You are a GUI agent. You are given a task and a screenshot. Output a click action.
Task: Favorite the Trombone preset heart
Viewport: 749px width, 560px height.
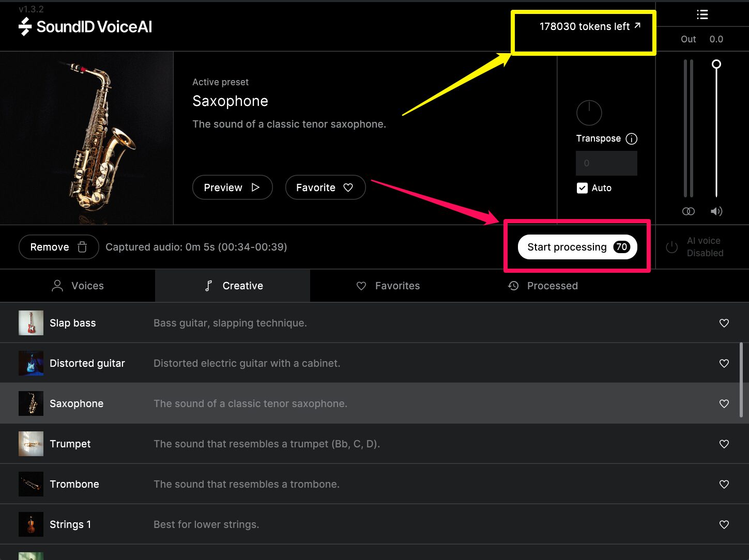[x=724, y=484]
